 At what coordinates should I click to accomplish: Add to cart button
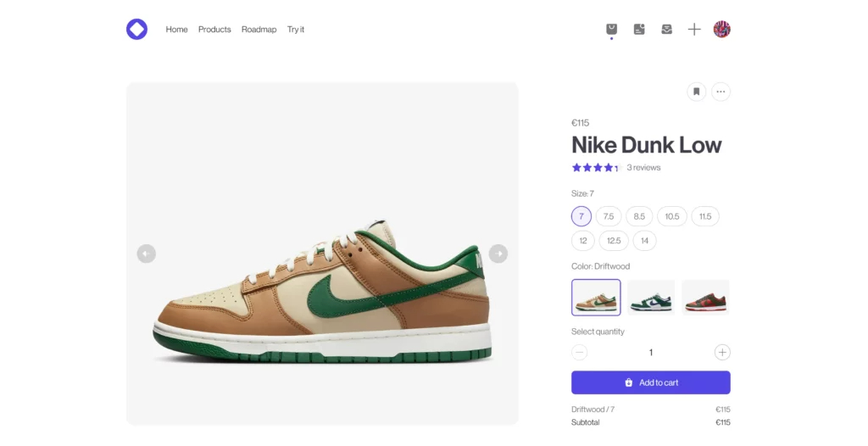click(650, 382)
